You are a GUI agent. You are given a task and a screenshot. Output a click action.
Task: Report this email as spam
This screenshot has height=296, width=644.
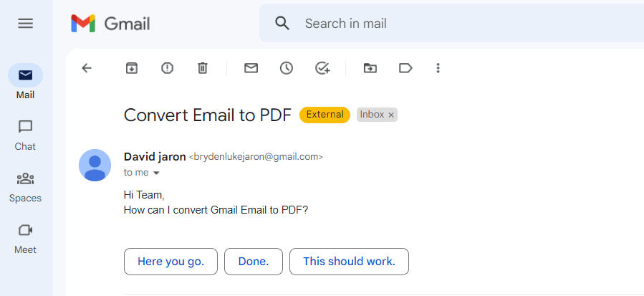point(168,68)
